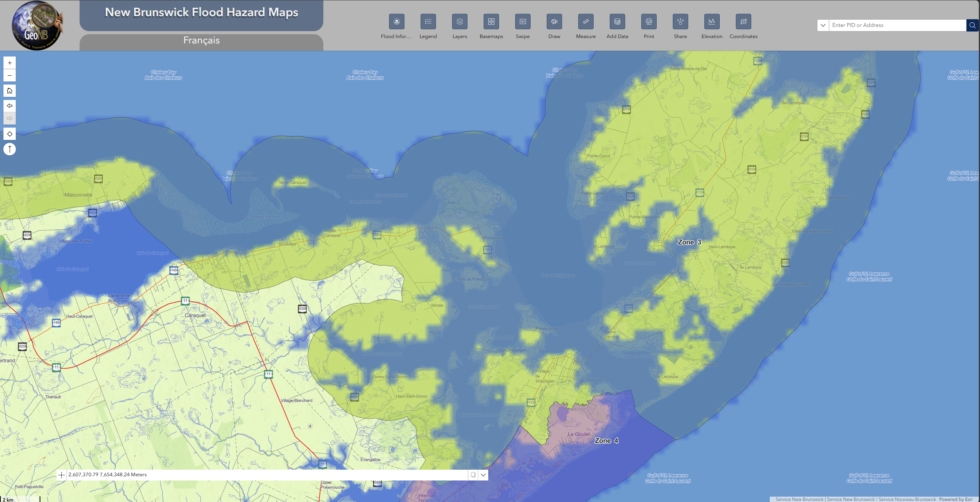Click the coordinates readout text field
980x502 pixels.
coord(268,475)
